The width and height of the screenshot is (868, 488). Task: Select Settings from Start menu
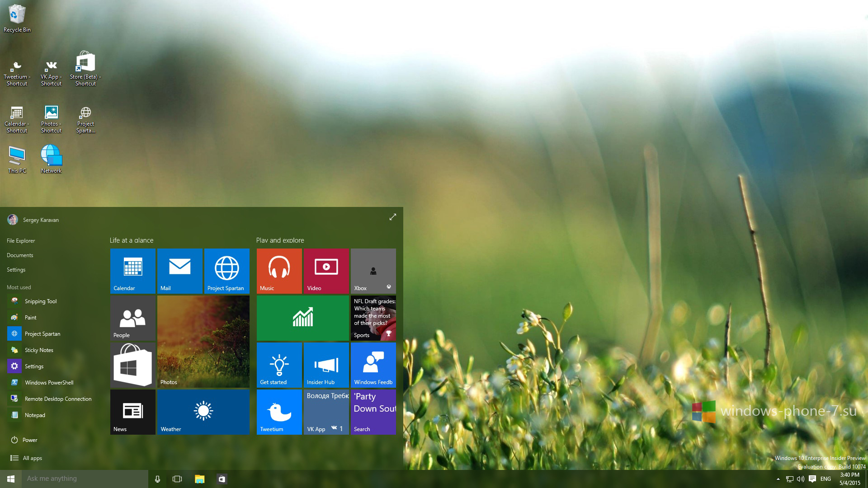[x=15, y=269]
